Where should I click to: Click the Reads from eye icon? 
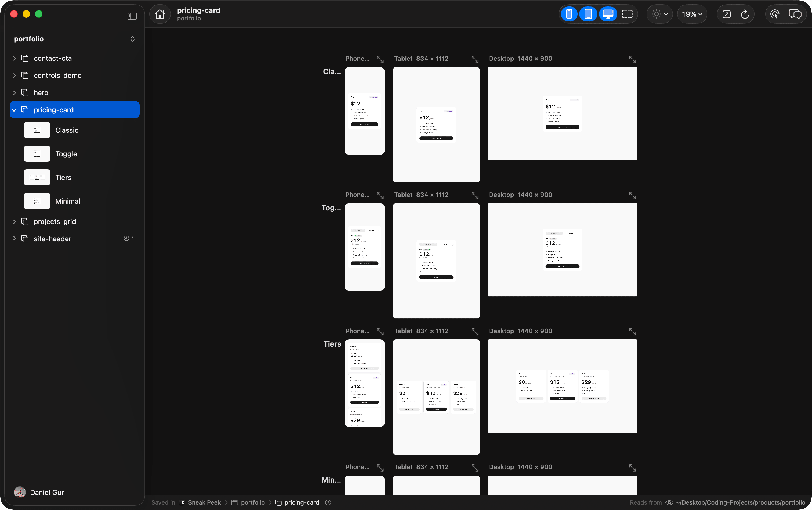pos(669,502)
